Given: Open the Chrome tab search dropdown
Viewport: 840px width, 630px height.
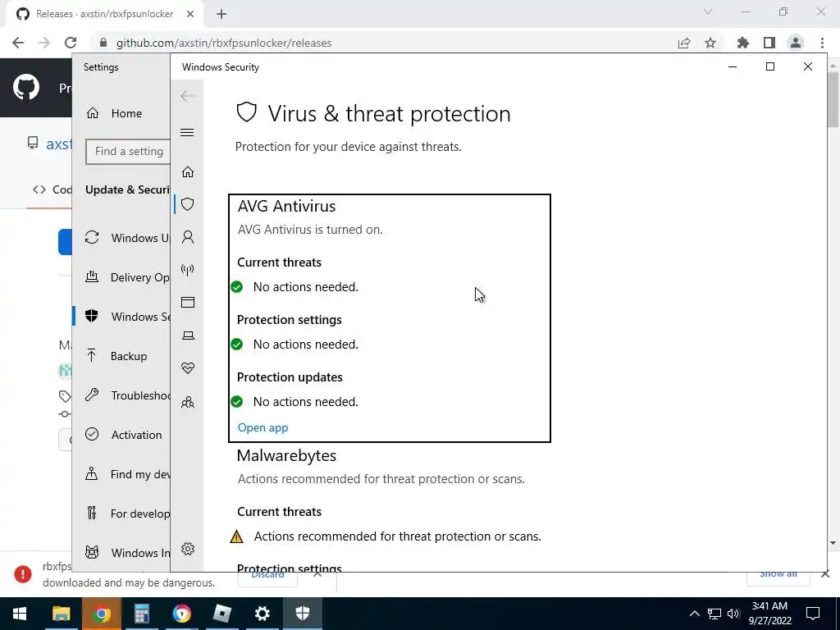Looking at the screenshot, I should pos(708,11).
